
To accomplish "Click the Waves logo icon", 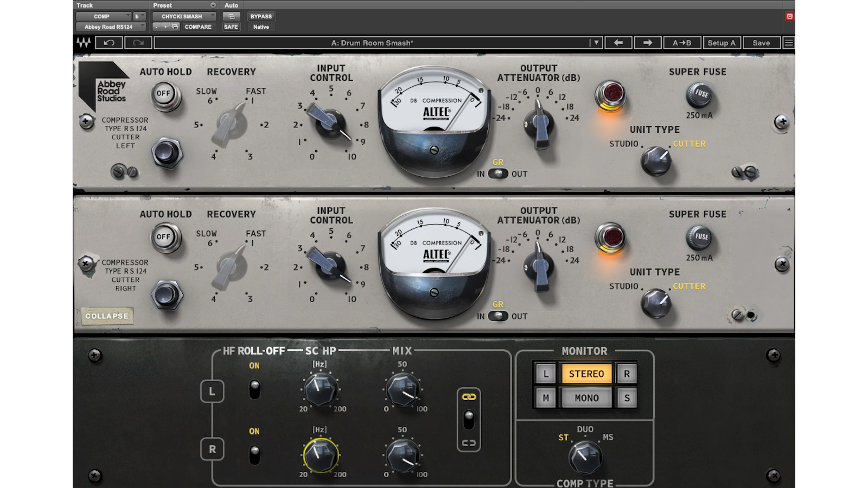I will pos(84,43).
